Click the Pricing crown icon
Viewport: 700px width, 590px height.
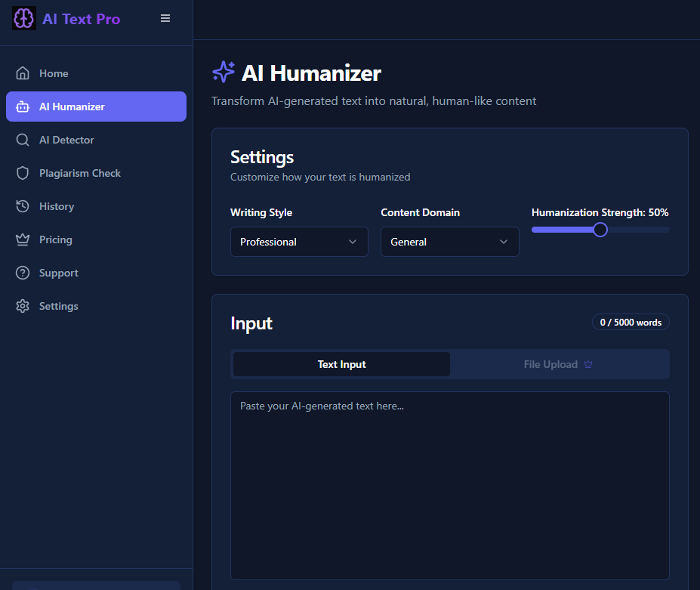(23, 239)
